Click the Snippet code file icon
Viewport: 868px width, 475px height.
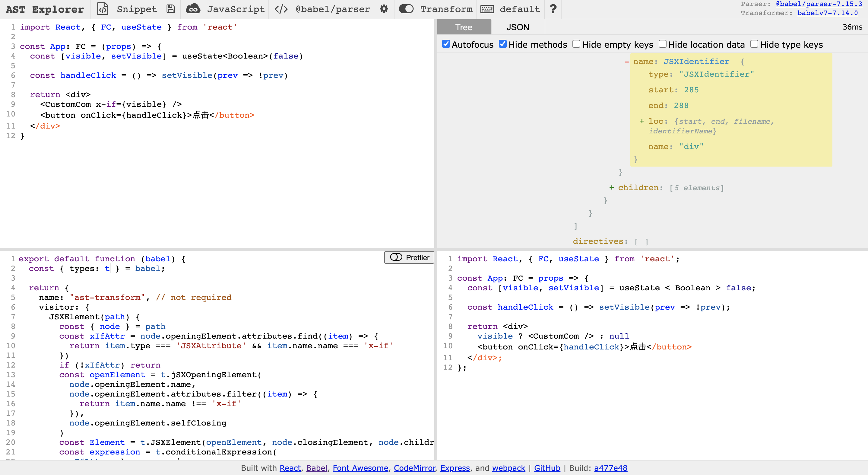click(x=103, y=9)
